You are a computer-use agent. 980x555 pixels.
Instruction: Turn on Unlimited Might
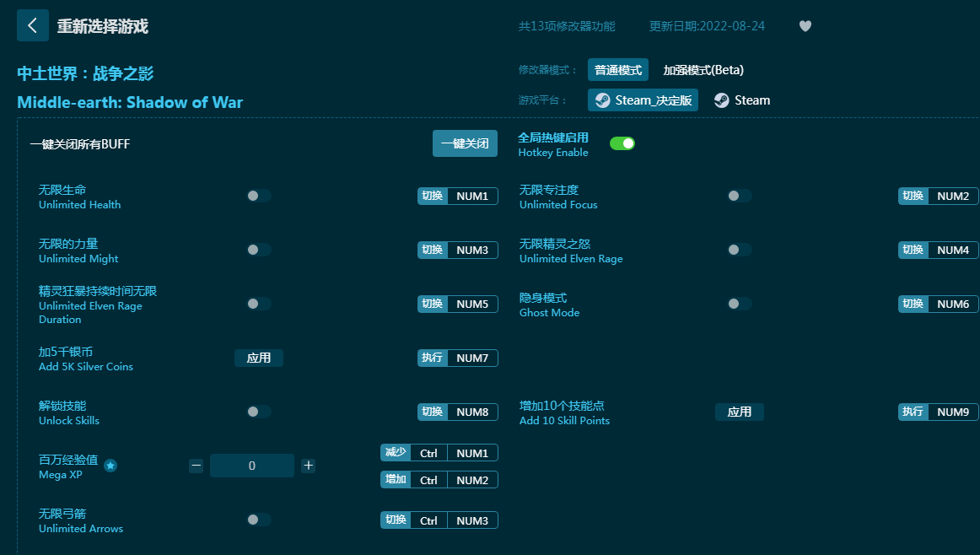click(258, 250)
